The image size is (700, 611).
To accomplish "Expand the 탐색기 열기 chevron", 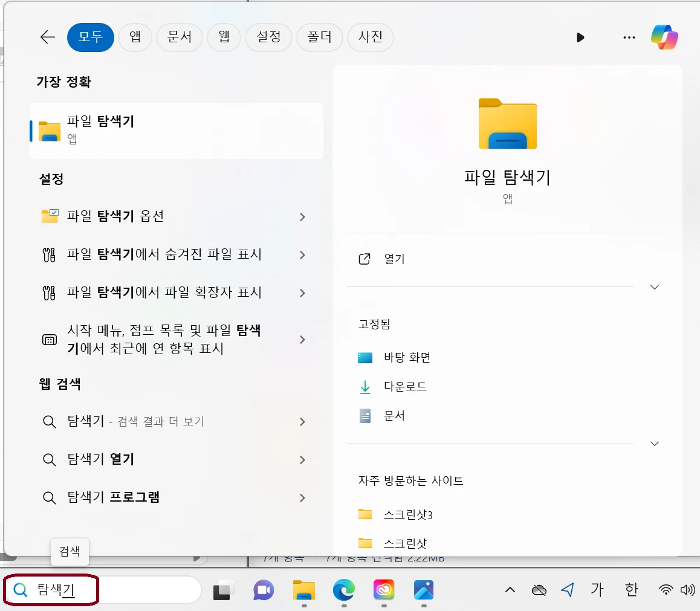I will 302,460.
